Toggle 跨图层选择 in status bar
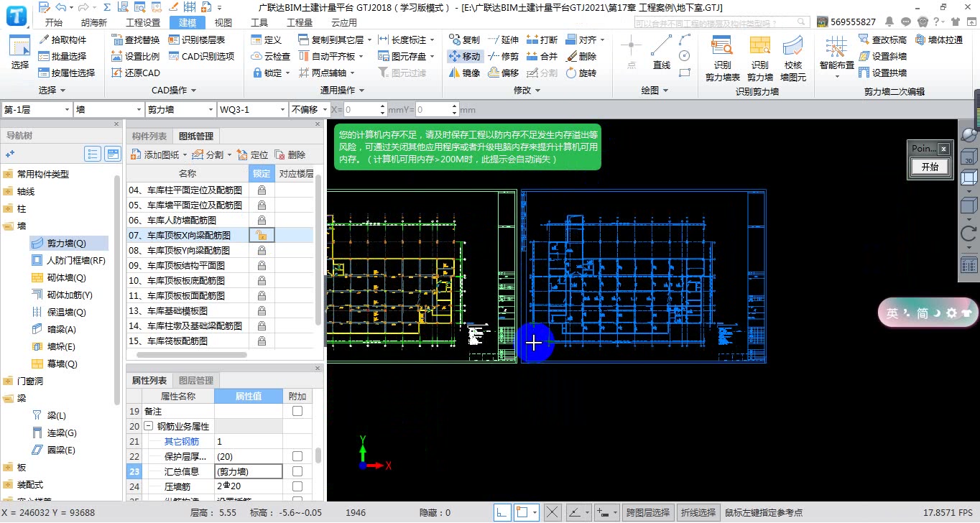The width and height of the screenshot is (980, 523). (x=649, y=512)
